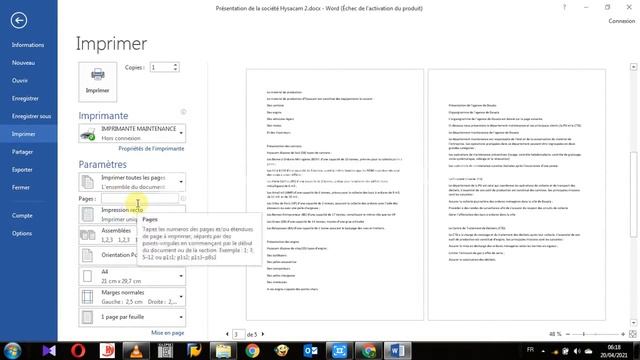The height and width of the screenshot is (360, 640).
Task: Choose Enregistrer in the sidebar
Action: (25, 98)
